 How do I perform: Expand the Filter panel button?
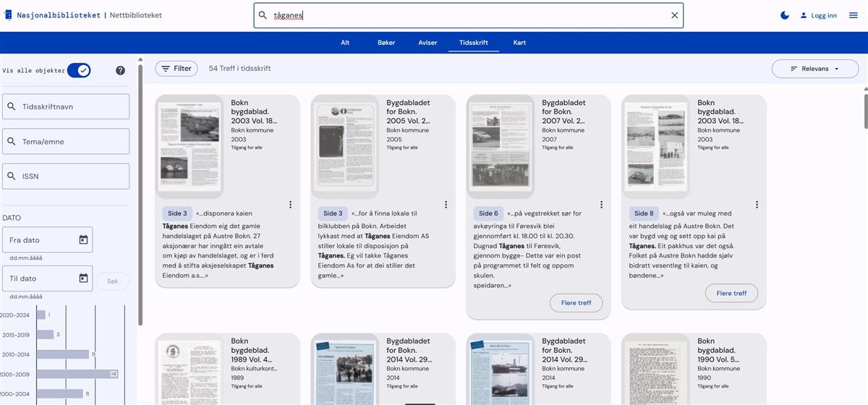(x=176, y=69)
